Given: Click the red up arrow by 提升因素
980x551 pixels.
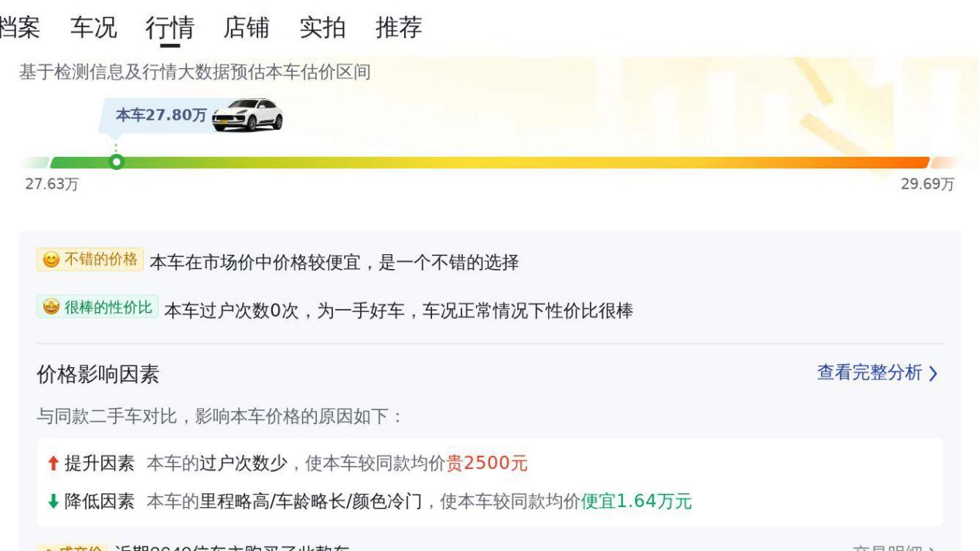Looking at the screenshot, I should [x=53, y=464].
